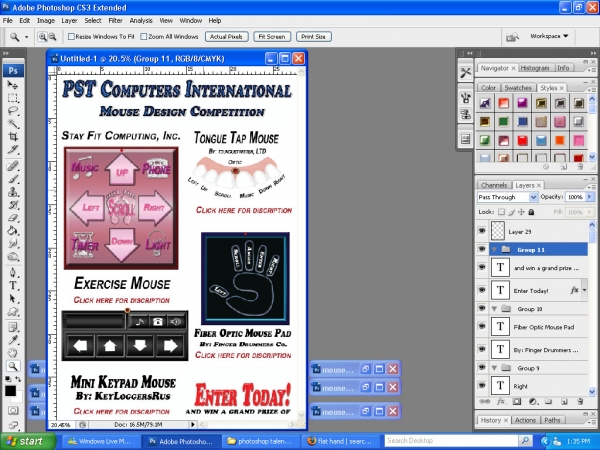Select the Custom Shape tool
Image resolution: width=600 pixels, height=450 pixels.
[13, 311]
